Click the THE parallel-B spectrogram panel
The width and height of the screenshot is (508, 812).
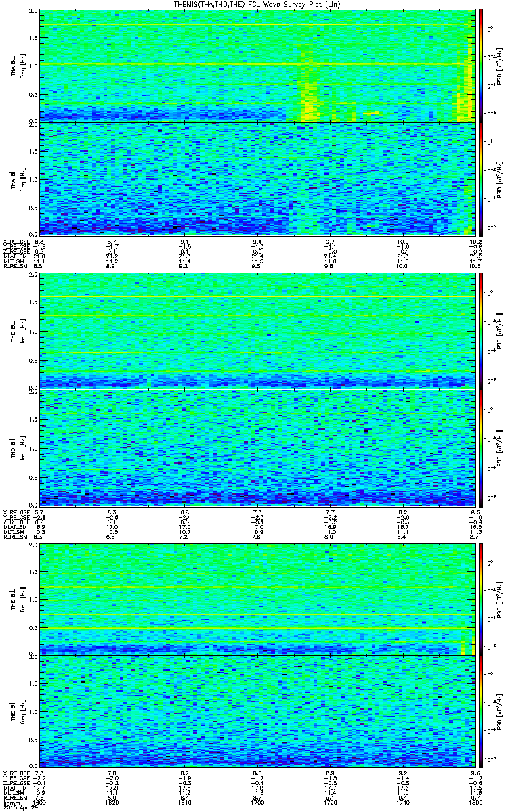257,712
